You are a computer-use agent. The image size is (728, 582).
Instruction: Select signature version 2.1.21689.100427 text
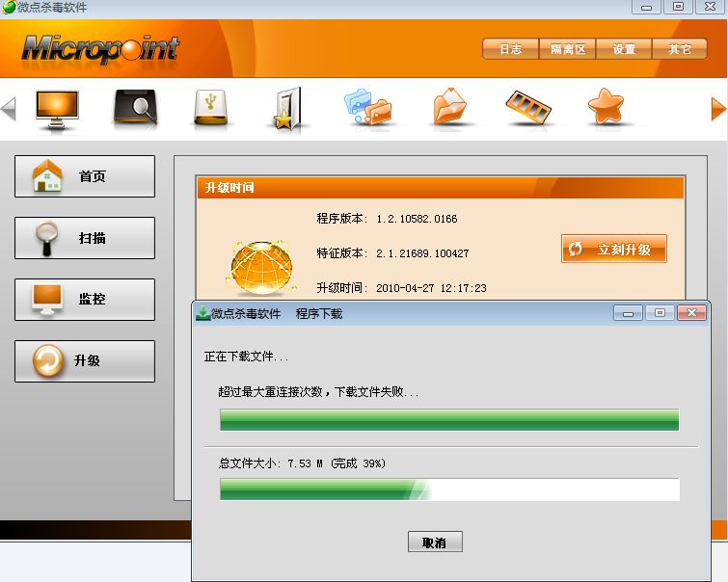422,253
